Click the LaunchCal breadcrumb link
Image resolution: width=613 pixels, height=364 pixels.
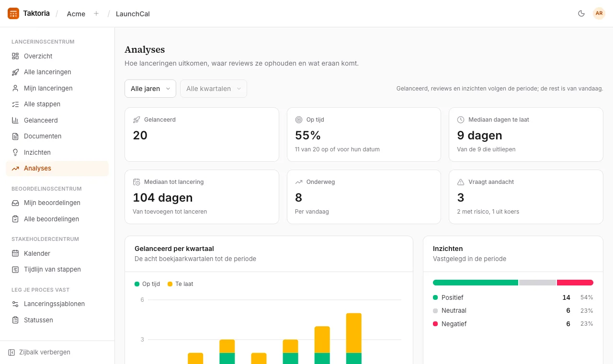pyautogui.click(x=133, y=14)
